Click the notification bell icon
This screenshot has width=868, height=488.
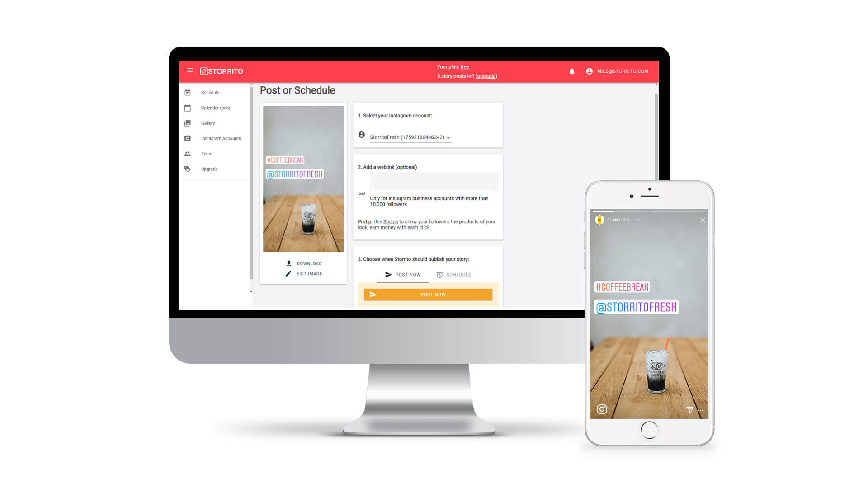(x=570, y=71)
